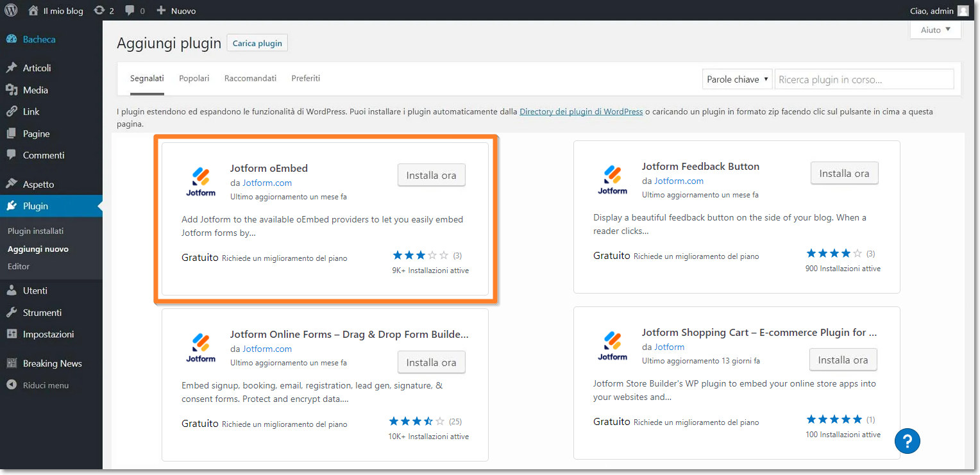The height and width of the screenshot is (475, 980).
Task: Open the home icon for Il mio blog
Action: pyautogui.click(x=33, y=10)
